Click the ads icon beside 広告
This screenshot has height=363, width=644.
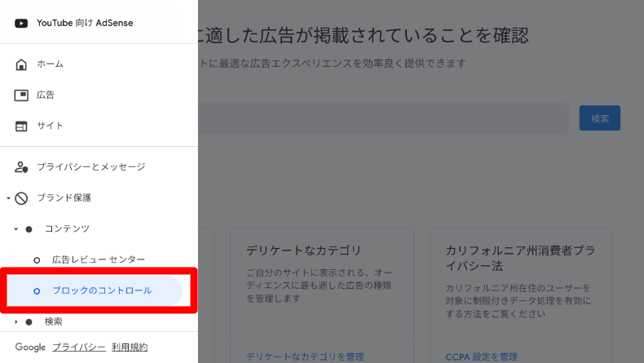(x=21, y=95)
